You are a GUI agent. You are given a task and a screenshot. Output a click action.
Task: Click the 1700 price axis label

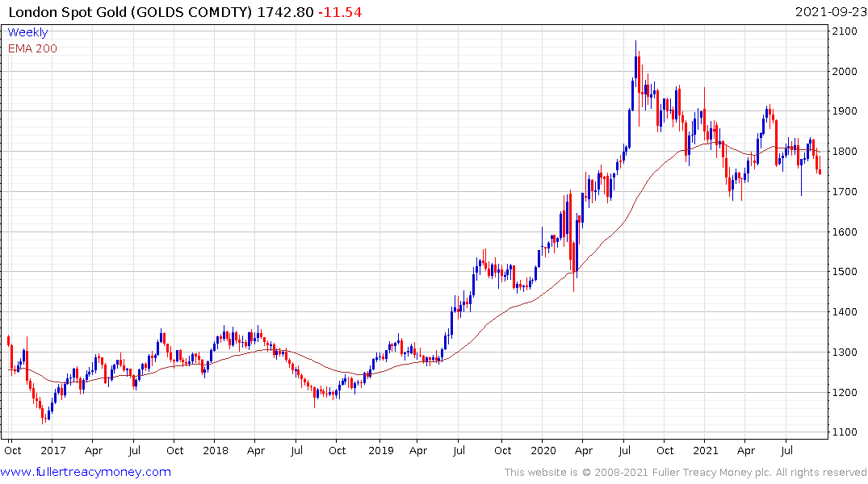pos(845,192)
